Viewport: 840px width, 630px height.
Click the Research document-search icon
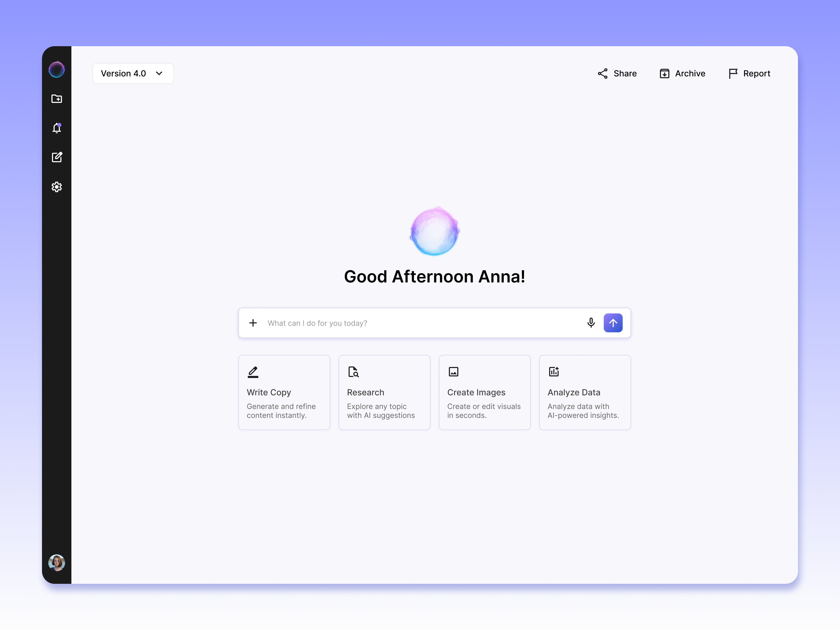[353, 372]
